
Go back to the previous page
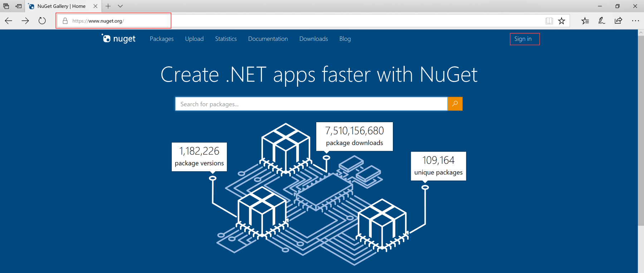tap(9, 21)
